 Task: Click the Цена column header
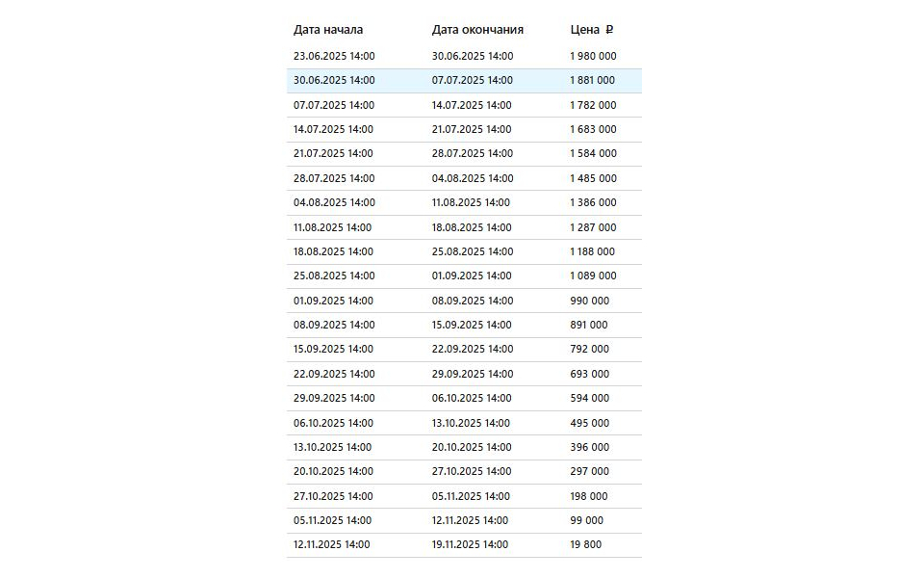[584, 30]
